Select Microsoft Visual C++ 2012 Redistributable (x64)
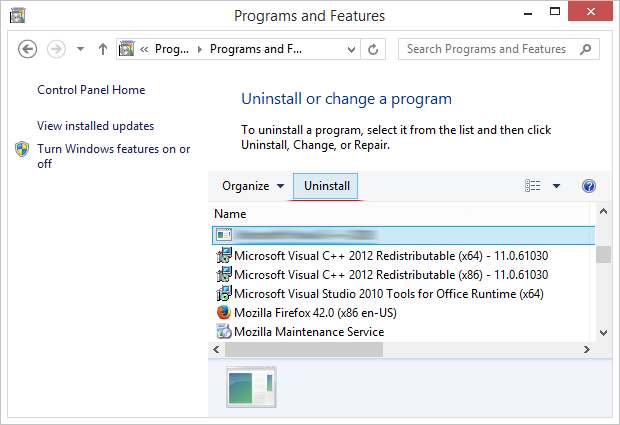 (x=391, y=256)
